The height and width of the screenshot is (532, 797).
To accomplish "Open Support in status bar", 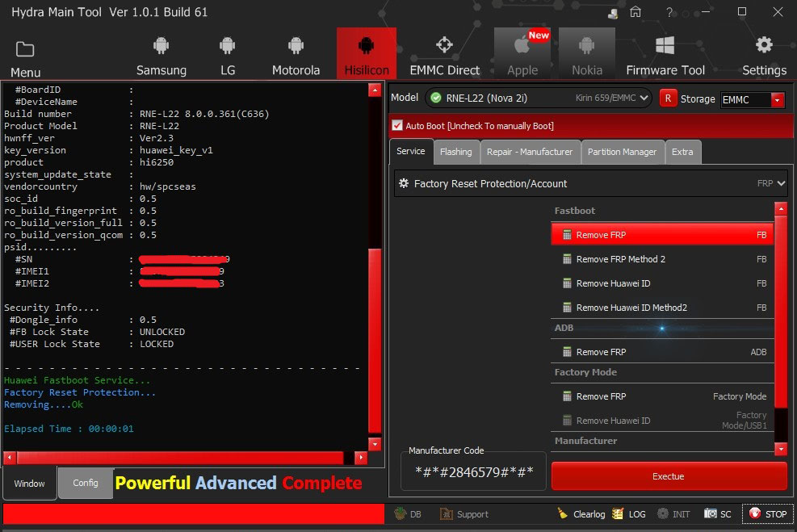I will click(464, 514).
